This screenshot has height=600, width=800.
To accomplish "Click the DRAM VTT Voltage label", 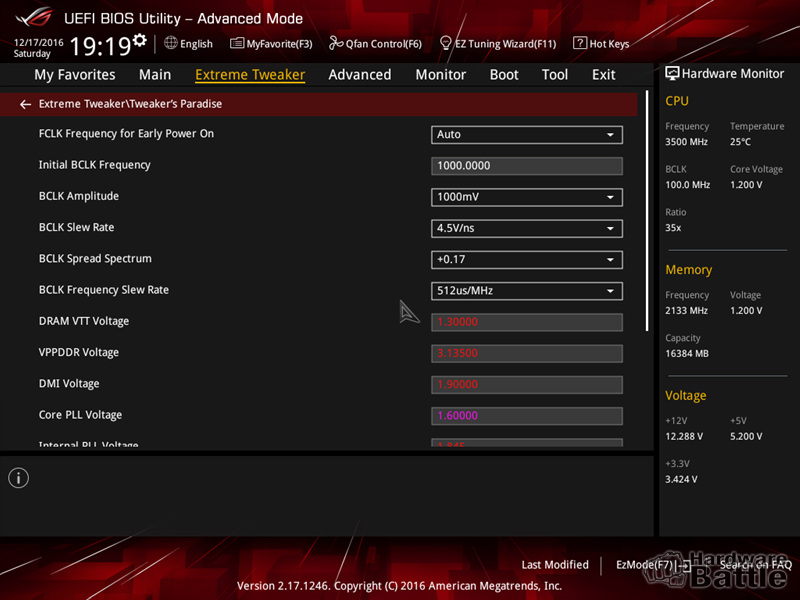I will point(84,321).
